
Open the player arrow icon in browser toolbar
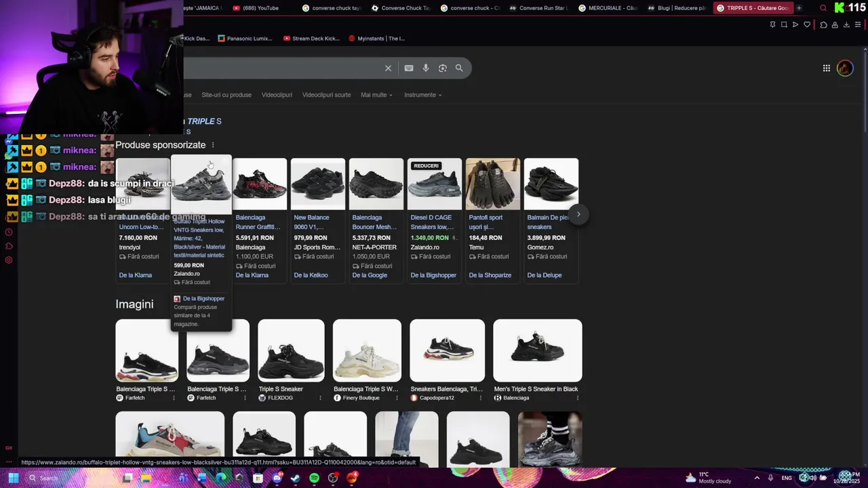click(x=795, y=24)
